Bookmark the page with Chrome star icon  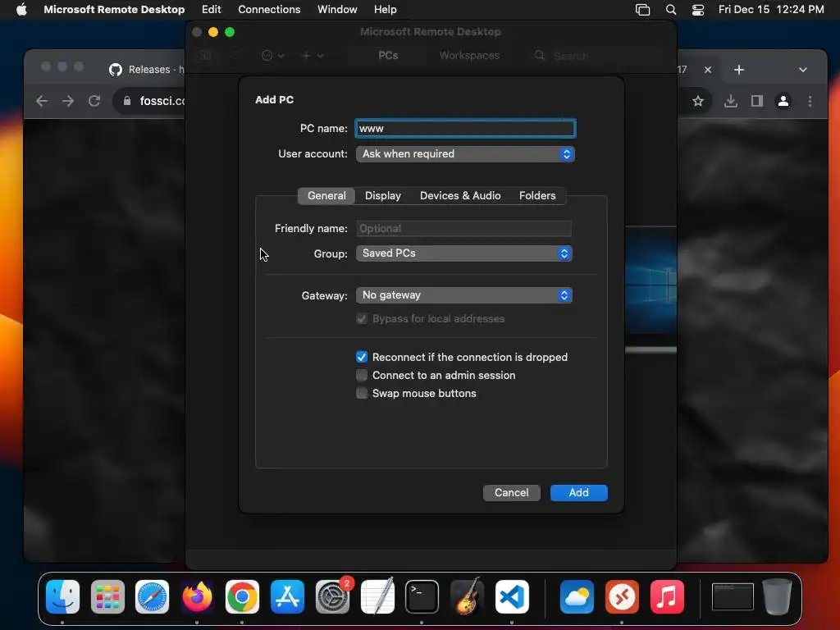[x=698, y=101]
